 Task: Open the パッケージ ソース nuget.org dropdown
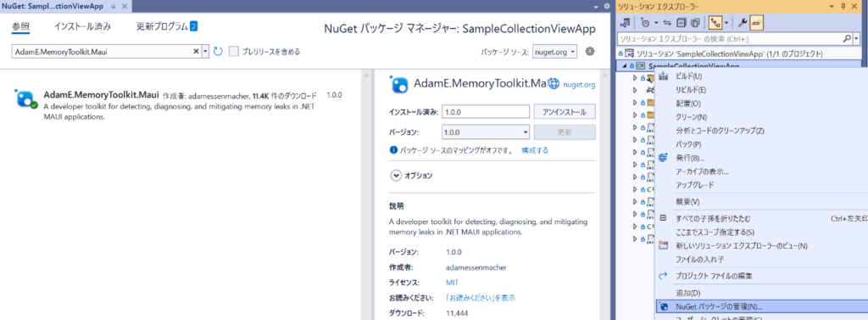(x=554, y=52)
